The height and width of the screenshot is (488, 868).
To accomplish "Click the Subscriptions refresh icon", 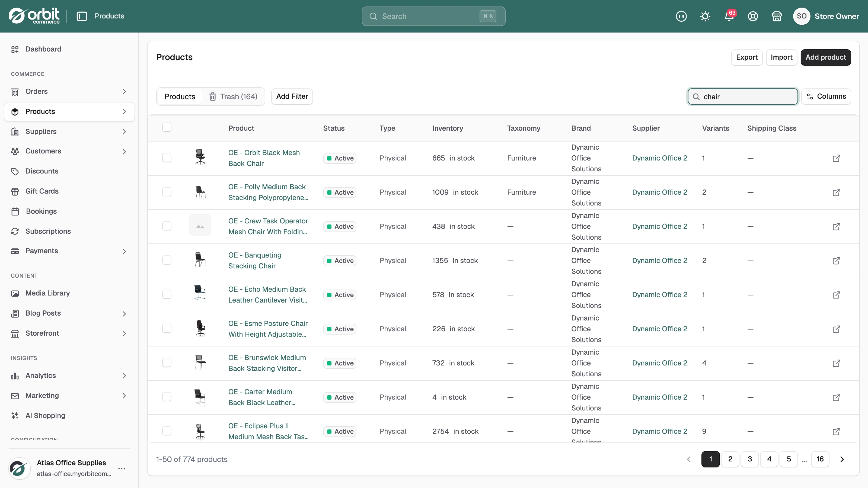I will (15, 231).
